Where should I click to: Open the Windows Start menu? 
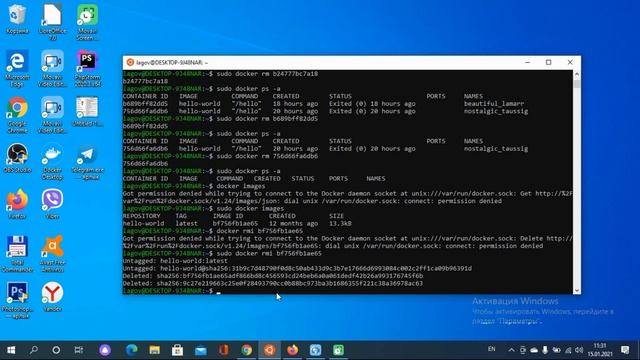11,350
